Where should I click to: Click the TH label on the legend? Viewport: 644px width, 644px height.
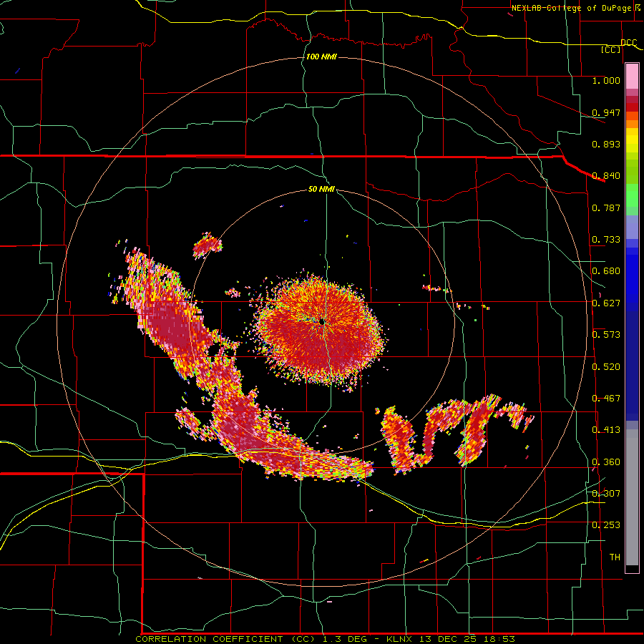615,557
